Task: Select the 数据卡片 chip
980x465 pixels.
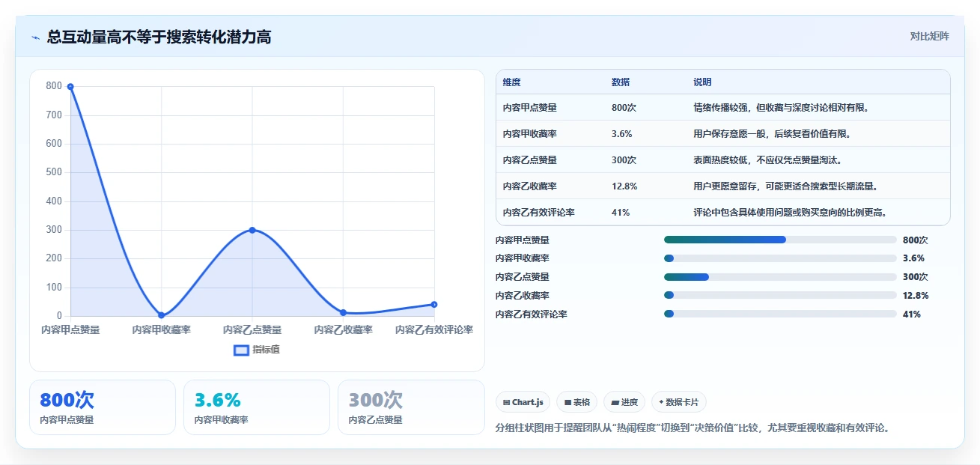Action: [679, 402]
